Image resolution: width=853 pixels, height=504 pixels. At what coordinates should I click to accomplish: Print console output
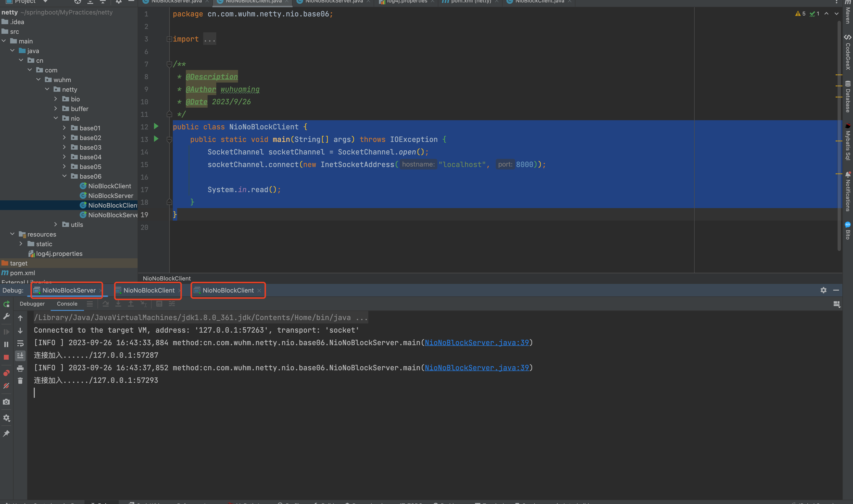pos(20,369)
